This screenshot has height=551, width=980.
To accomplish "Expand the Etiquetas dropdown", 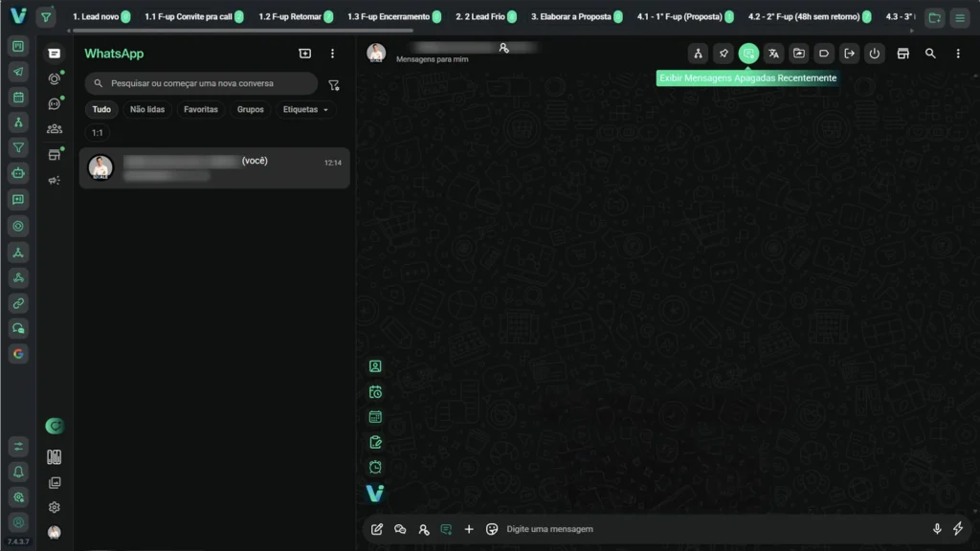I will (305, 109).
